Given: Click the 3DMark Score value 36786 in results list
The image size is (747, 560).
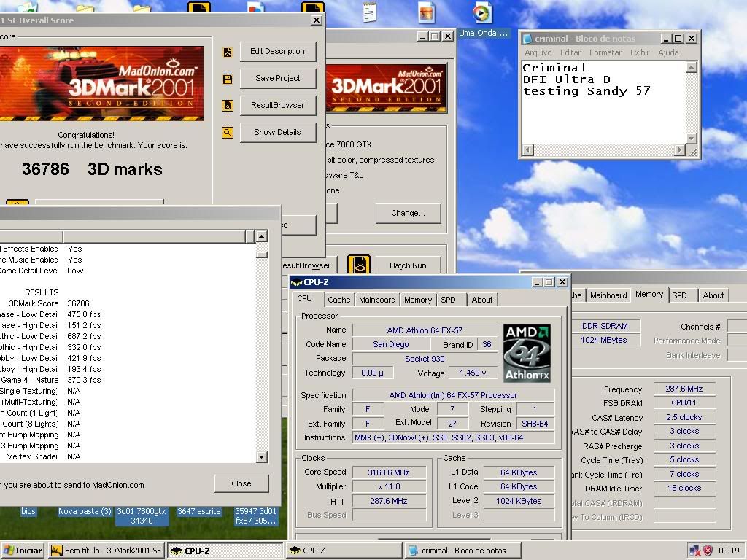Looking at the screenshot, I should [78, 303].
